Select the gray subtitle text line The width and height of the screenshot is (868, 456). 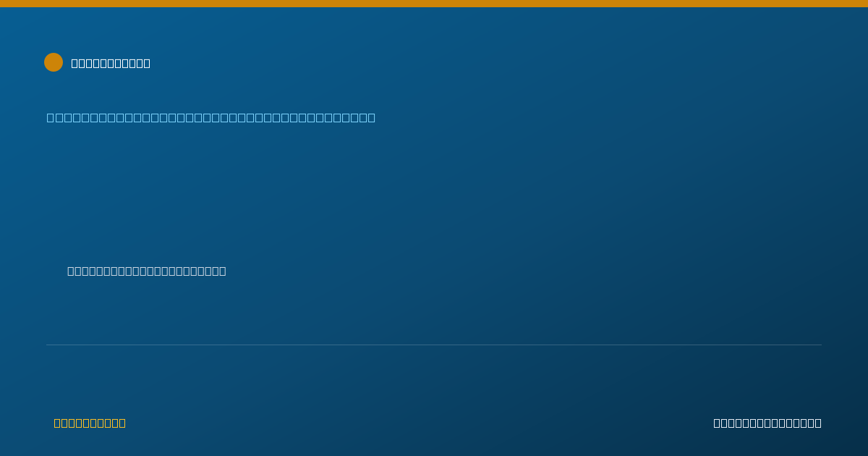click(x=147, y=271)
